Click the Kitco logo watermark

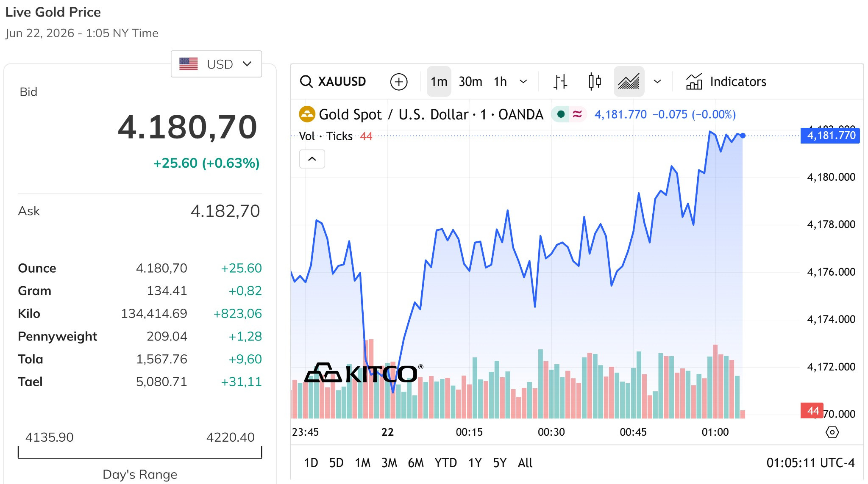tap(364, 373)
